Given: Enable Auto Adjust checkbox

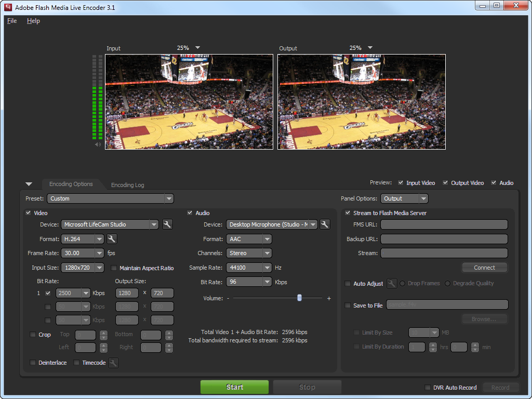Looking at the screenshot, I should click(348, 283).
